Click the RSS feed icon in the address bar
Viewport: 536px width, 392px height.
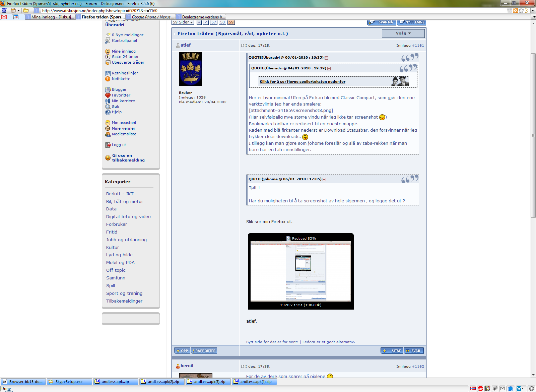click(516, 10)
